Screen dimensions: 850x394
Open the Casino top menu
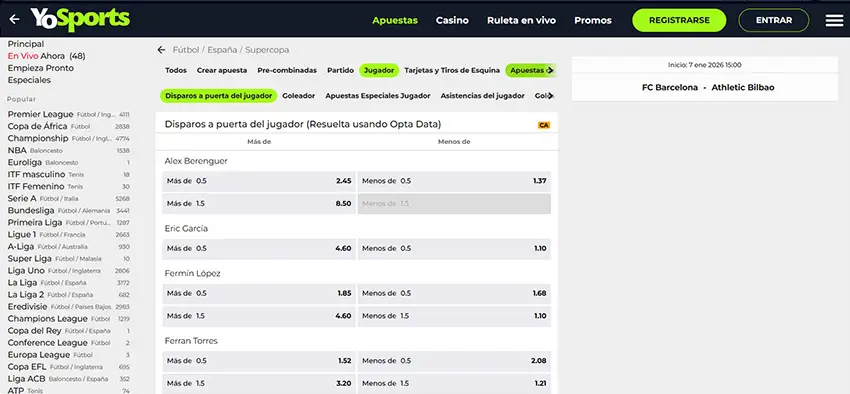coord(452,20)
